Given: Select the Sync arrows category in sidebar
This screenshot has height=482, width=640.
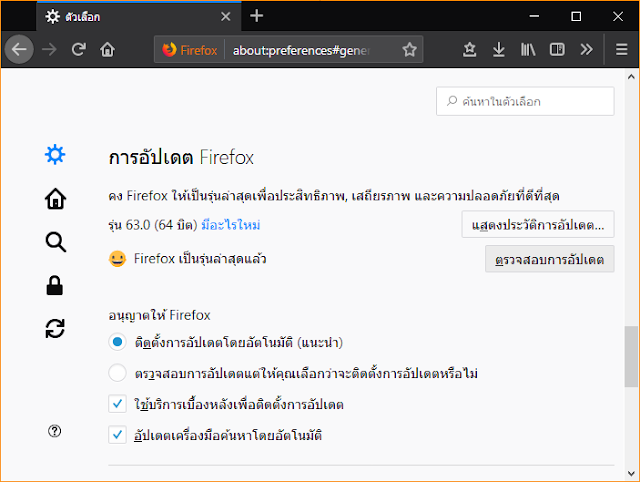Looking at the screenshot, I should (x=55, y=329).
